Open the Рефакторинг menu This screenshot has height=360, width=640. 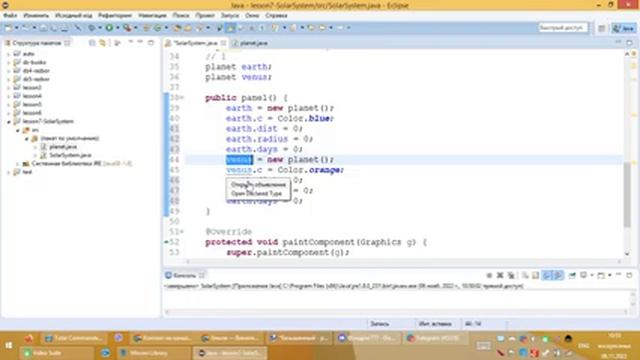click(115, 16)
